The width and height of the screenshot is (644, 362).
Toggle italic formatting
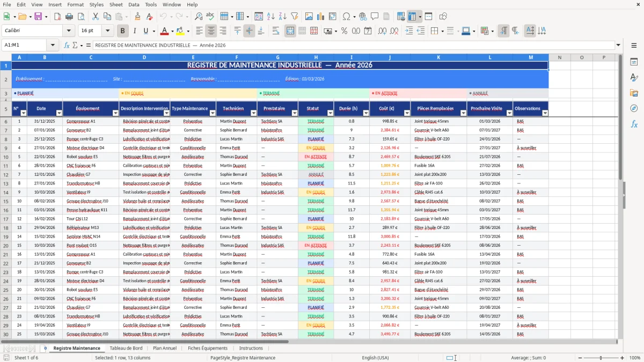134,31
